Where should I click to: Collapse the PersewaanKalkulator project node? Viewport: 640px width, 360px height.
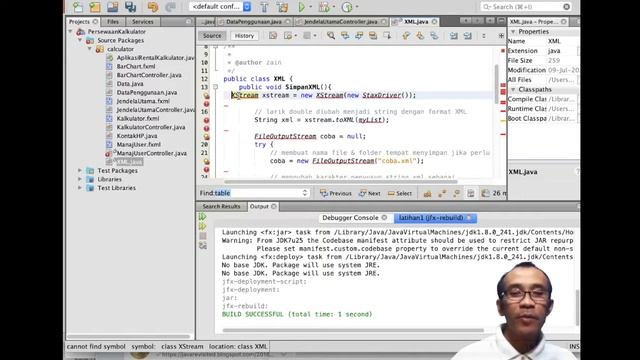(x=71, y=31)
